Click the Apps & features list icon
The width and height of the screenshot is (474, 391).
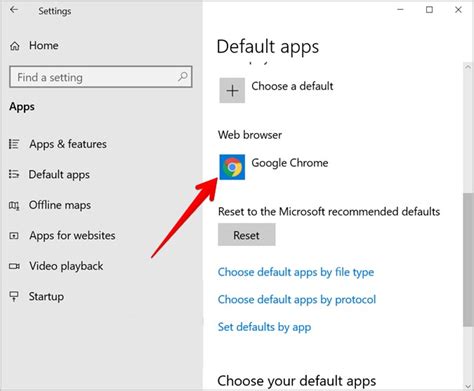pyautogui.click(x=14, y=144)
